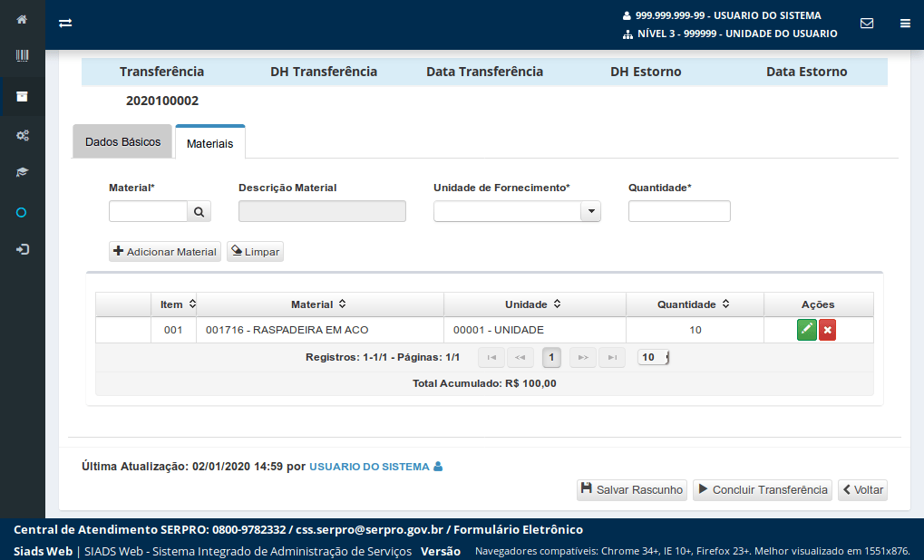Click the 999.999.999-99 user text in header
This screenshot has width=924, height=560.
[x=728, y=15]
